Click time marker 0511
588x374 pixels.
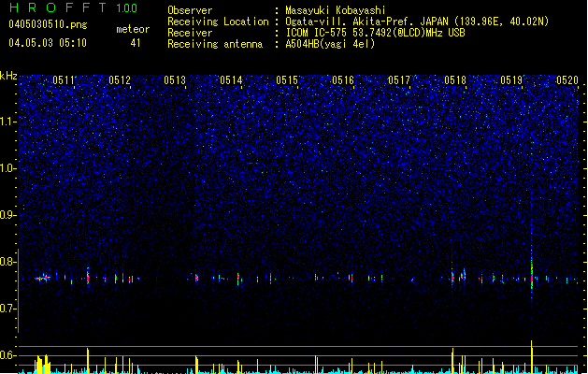64,80
